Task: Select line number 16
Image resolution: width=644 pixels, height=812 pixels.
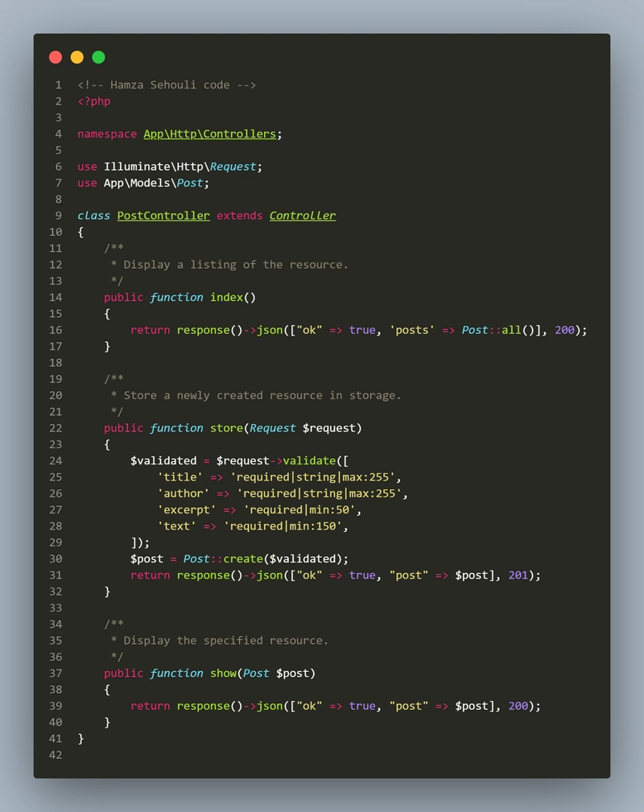Action: [56, 330]
